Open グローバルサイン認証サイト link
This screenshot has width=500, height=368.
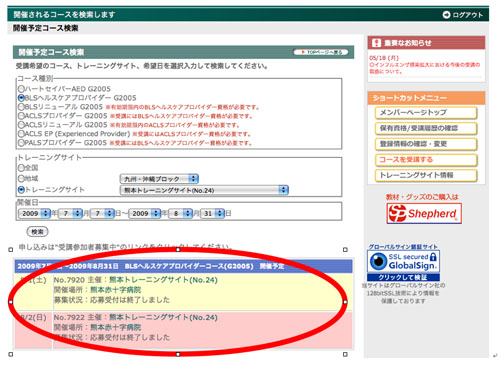point(403,247)
